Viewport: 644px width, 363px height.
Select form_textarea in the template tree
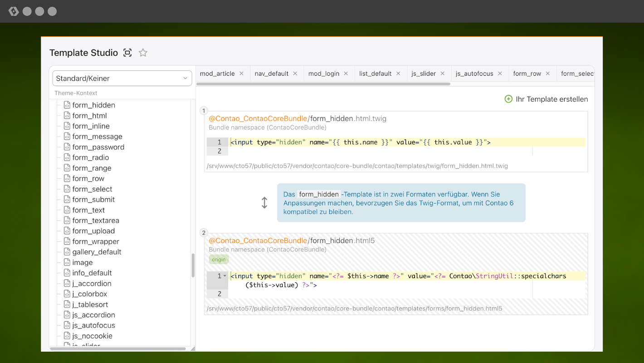[96, 221]
